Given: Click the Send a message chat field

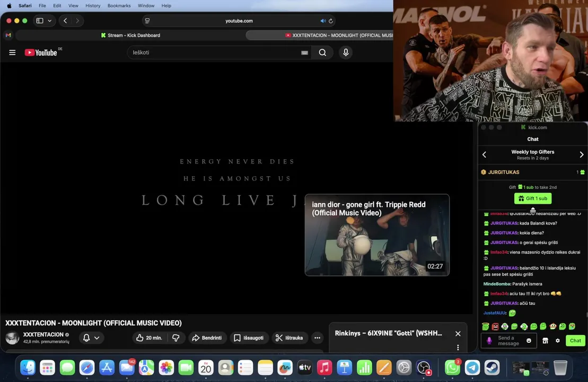Looking at the screenshot, I should [509, 341].
